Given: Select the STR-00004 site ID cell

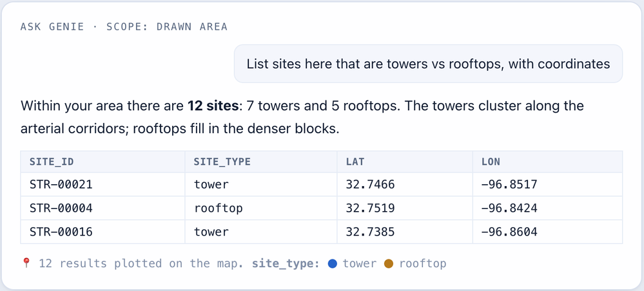Looking at the screenshot, I should [102, 208].
